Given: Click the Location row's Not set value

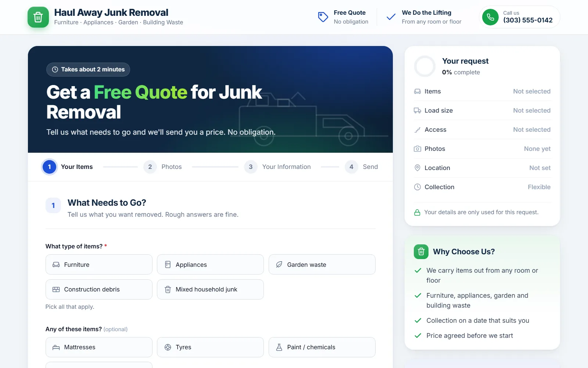Looking at the screenshot, I should pos(540,168).
